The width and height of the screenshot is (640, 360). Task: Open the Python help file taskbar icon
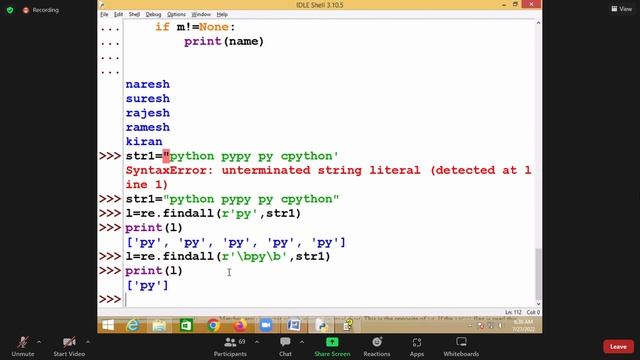click(348, 325)
